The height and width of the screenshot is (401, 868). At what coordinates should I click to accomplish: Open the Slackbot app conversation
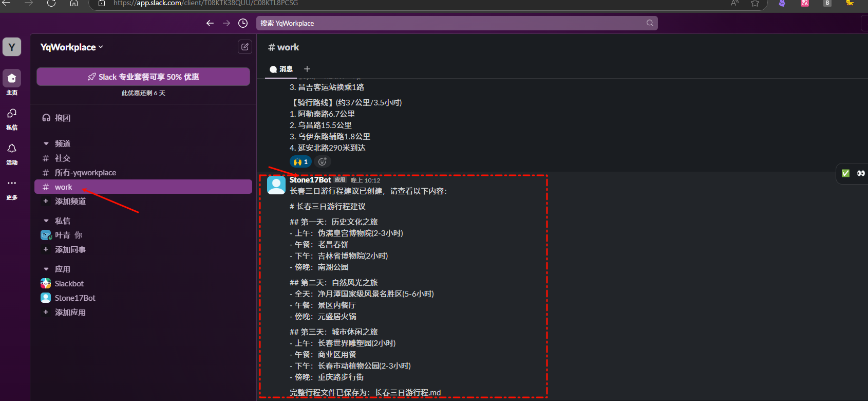coord(143,283)
